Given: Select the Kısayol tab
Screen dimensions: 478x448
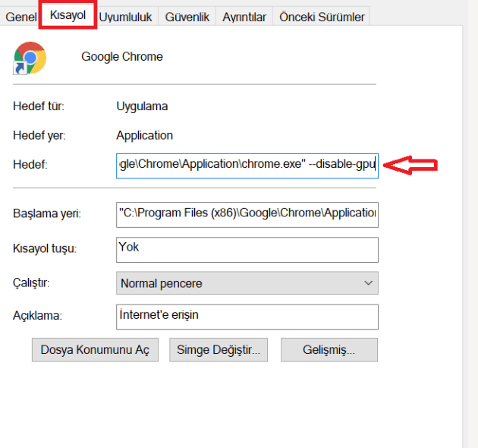Looking at the screenshot, I should point(68,15).
